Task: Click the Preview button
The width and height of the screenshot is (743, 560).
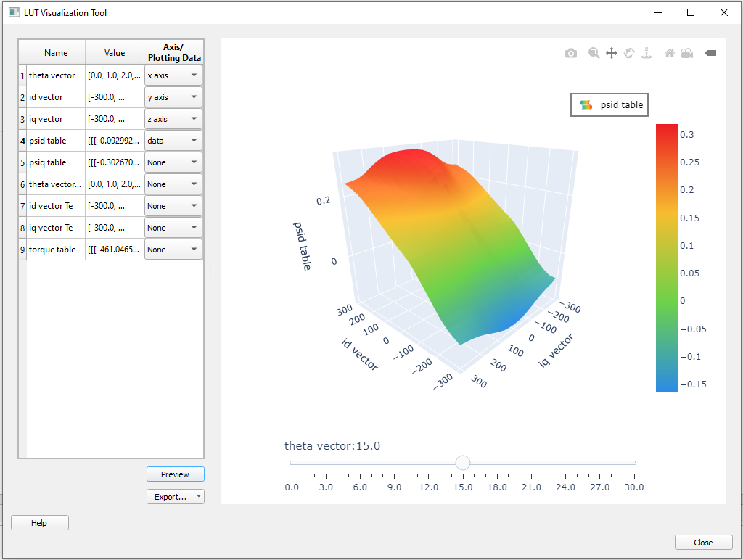Action: [x=175, y=474]
